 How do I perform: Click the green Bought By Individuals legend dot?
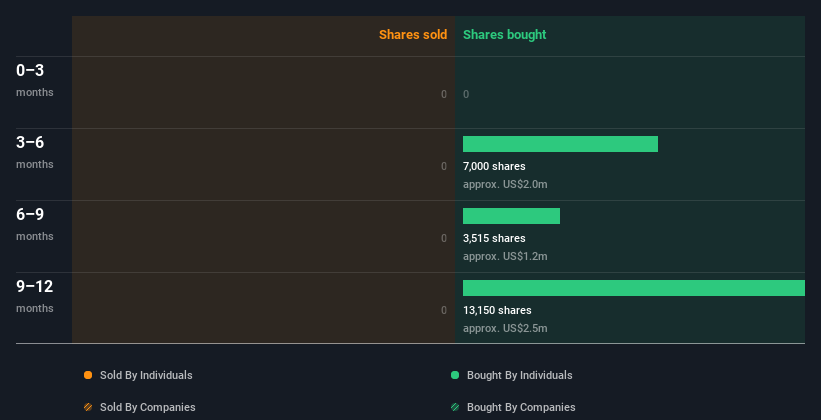click(455, 375)
